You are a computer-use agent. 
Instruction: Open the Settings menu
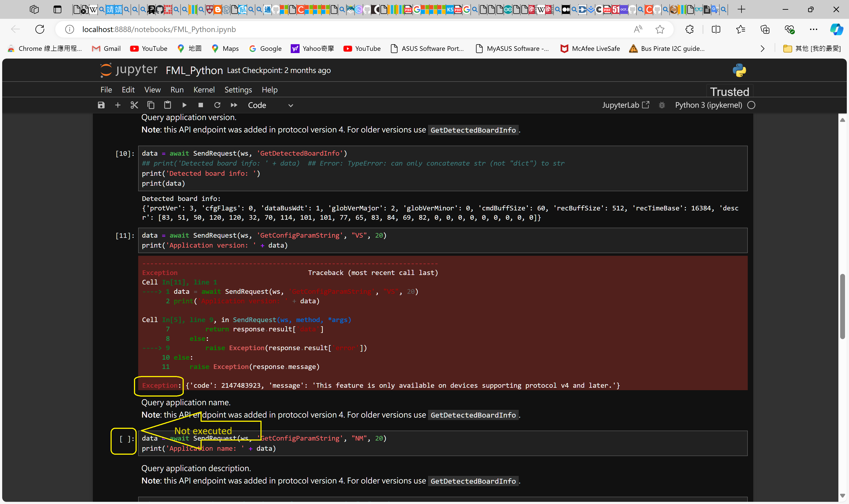[x=238, y=90]
